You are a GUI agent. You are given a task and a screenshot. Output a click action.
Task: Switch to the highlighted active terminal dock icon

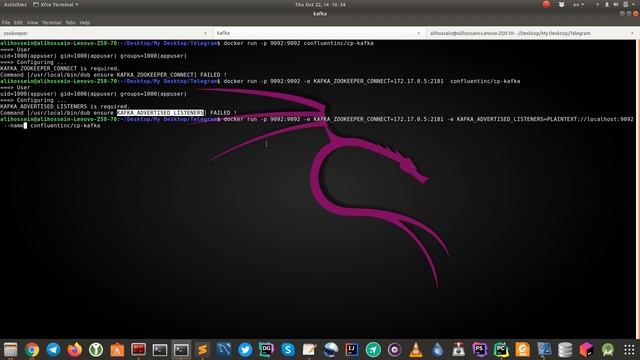pyautogui.click(x=181, y=350)
